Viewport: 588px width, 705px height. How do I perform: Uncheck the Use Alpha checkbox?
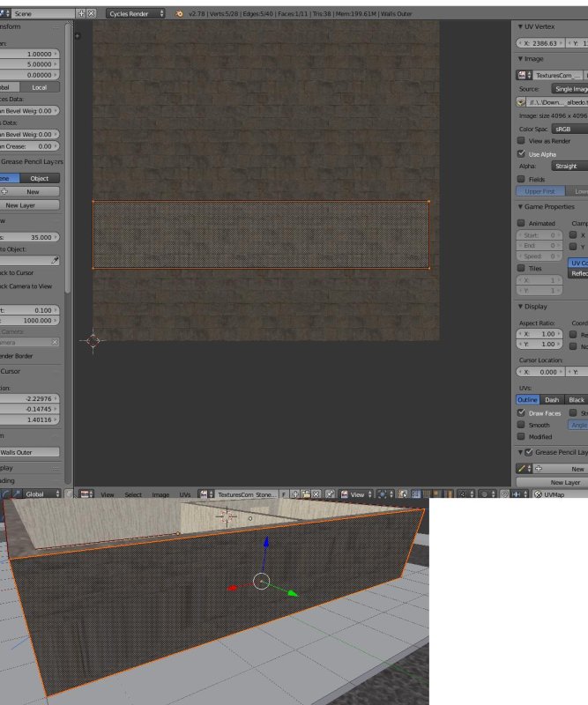pyautogui.click(x=521, y=154)
